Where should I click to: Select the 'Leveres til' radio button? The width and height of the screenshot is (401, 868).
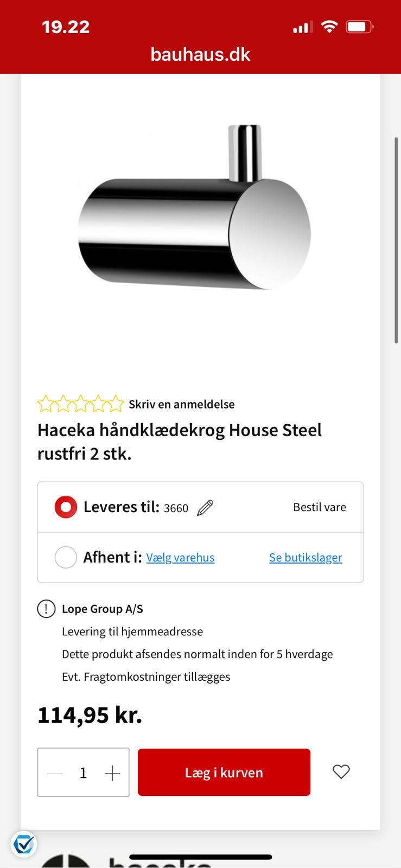click(66, 507)
